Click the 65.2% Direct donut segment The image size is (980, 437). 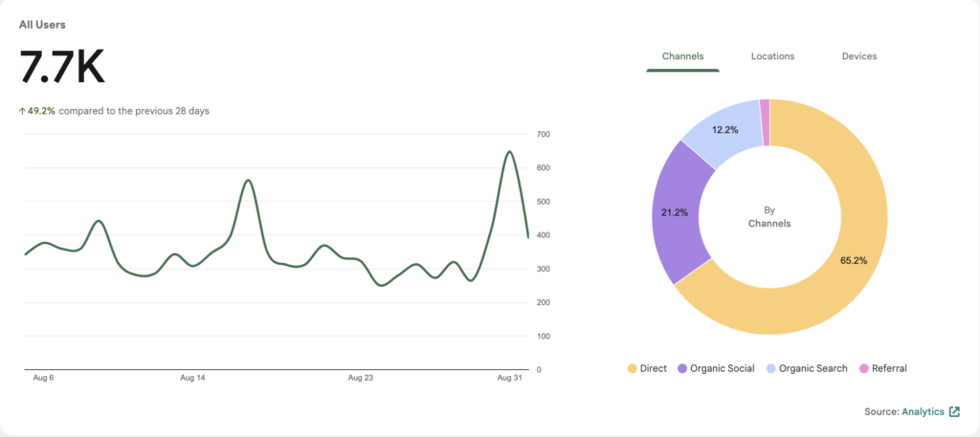point(846,260)
